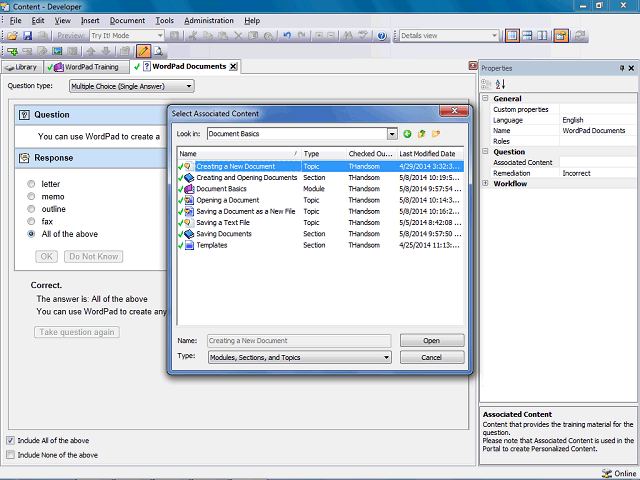This screenshot has height=480, width=640.
Task: Expand the Workflow properties section
Action: 485,183
